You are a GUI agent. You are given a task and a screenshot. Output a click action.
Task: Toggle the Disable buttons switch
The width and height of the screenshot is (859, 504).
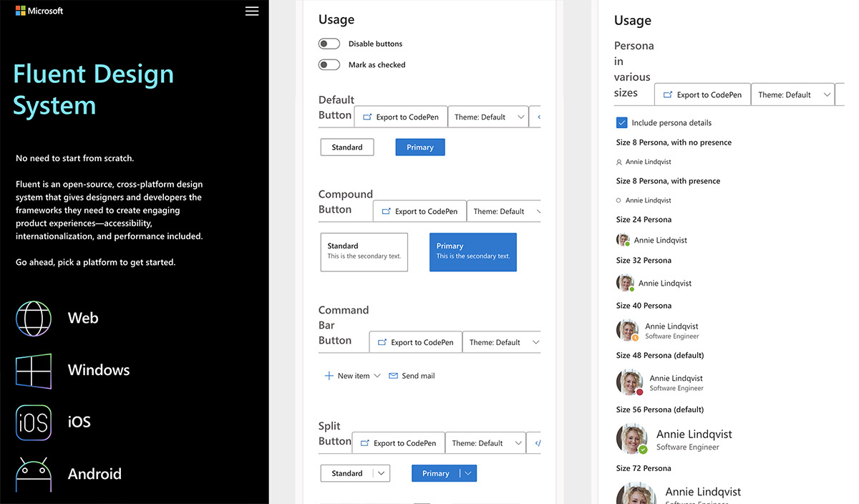click(329, 44)
